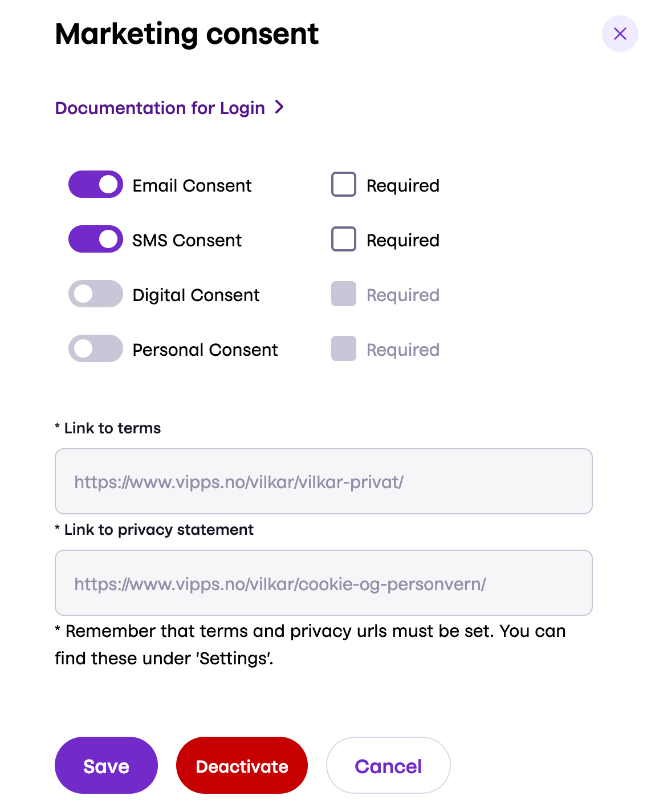Image resolution: width=651 pixels, height=812 pixels.
Task: Select the vilkar-privat placeholder URL text
Action: click(238, 482)
